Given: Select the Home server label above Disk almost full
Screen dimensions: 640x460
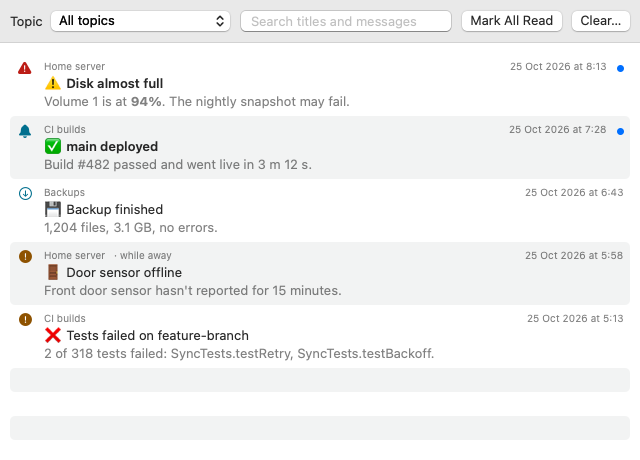Looking at the screenshot, I should tap(75, 67).
